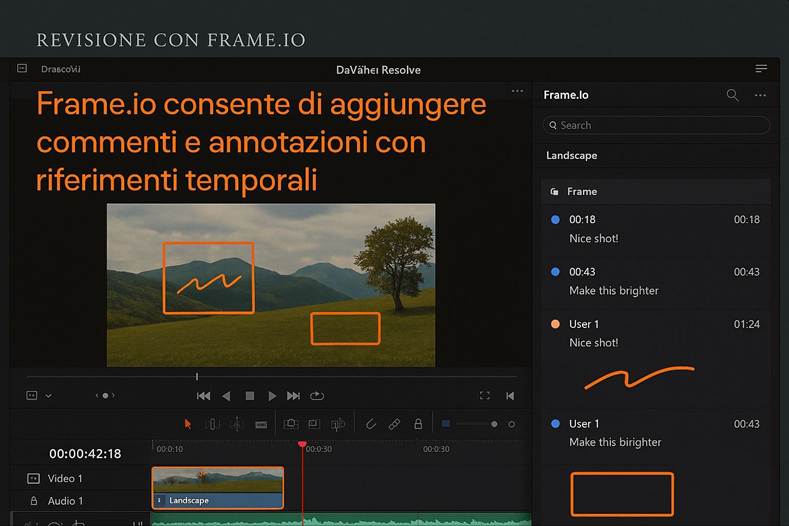Click blue dot of User 1 Make this birighter
Viewport: 789px width, 526px height.
[556, 424]
